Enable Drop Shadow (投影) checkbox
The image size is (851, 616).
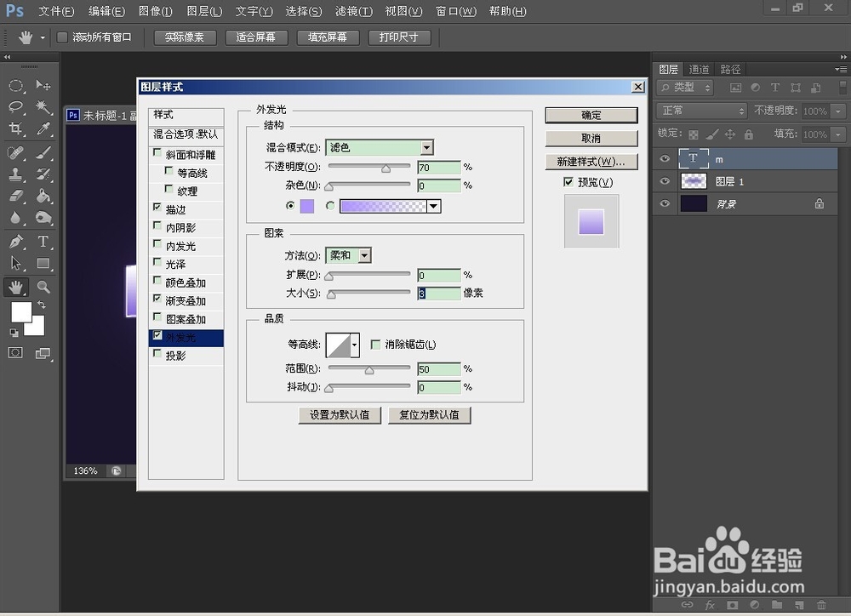tap(157, 354)
